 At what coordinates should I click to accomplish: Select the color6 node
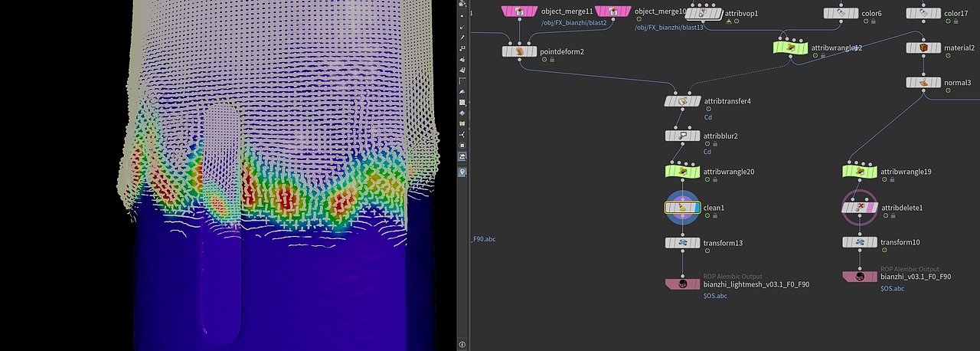(x=841, y=13)
